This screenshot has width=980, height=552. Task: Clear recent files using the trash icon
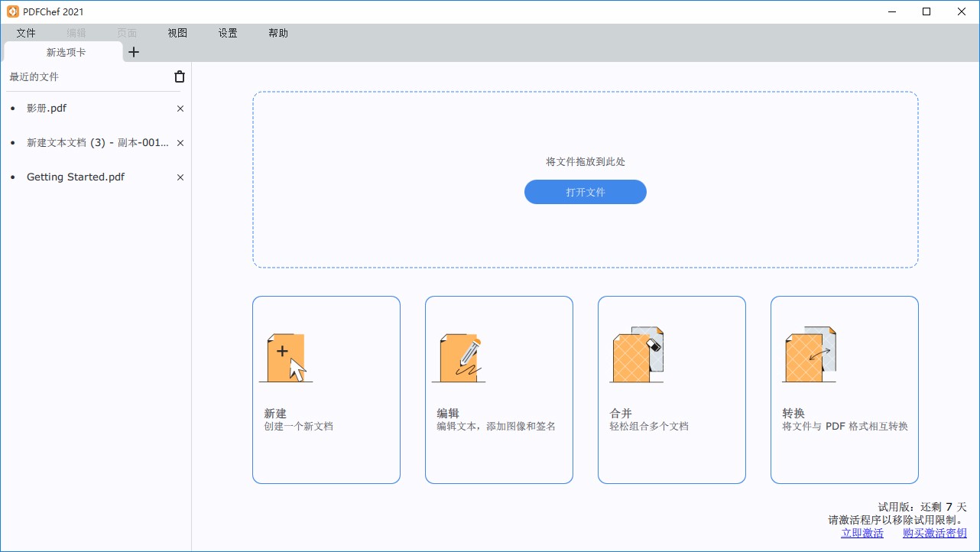click(x=179, y=76)
